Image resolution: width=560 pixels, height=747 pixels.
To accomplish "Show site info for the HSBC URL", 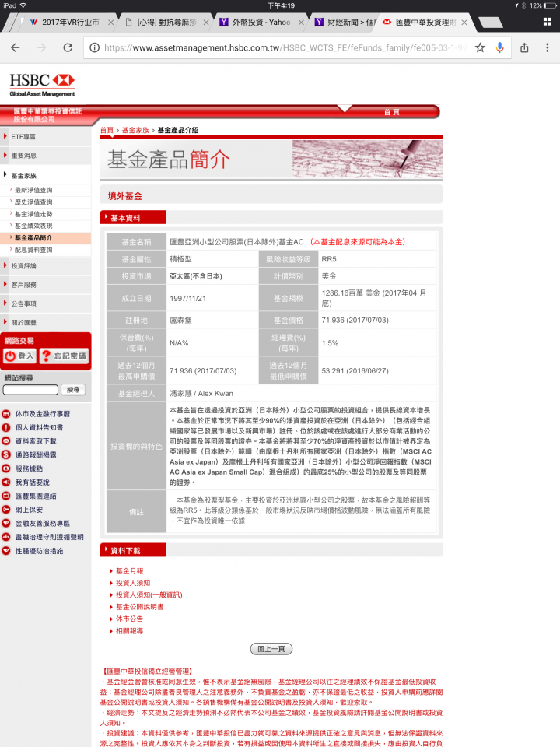I will point(94,47).
